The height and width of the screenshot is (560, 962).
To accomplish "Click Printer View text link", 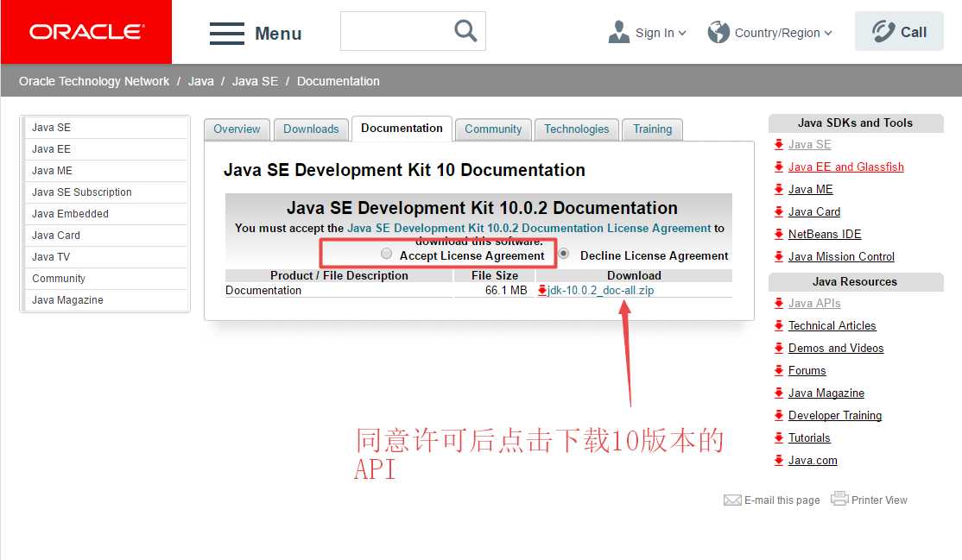I will 879,500.
